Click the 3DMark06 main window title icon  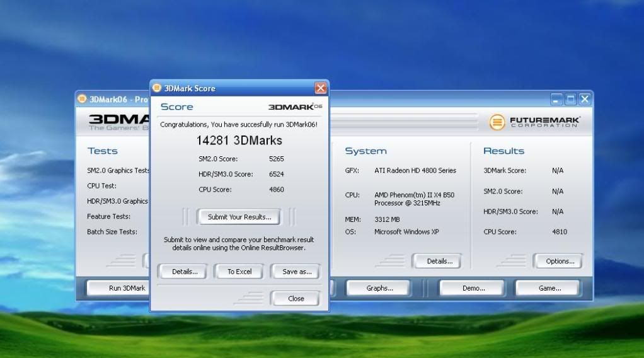[82, 99]
